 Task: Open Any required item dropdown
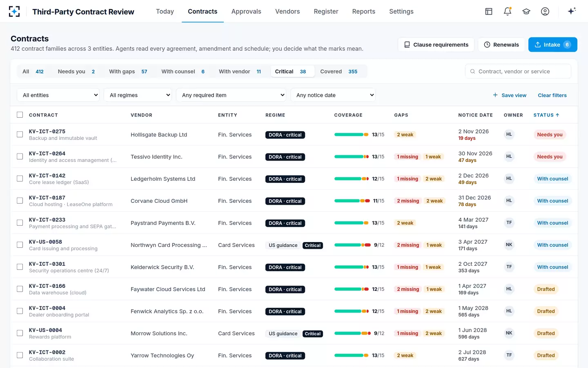tap(231, 95)
